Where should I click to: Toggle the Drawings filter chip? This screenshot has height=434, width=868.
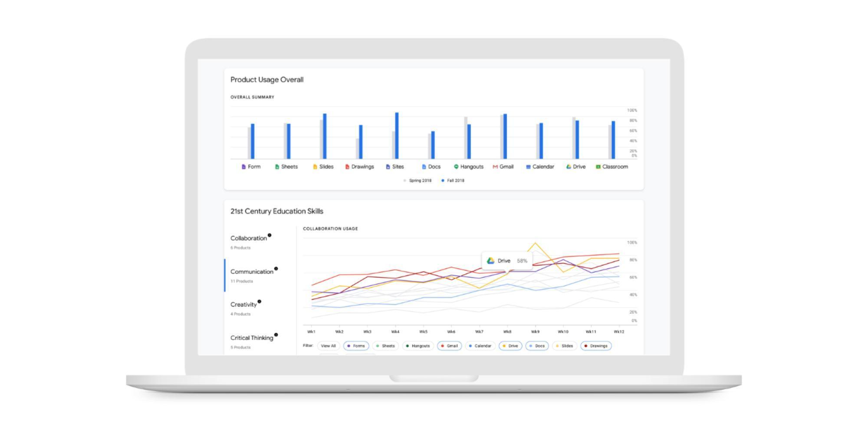(x=596, y=346)
